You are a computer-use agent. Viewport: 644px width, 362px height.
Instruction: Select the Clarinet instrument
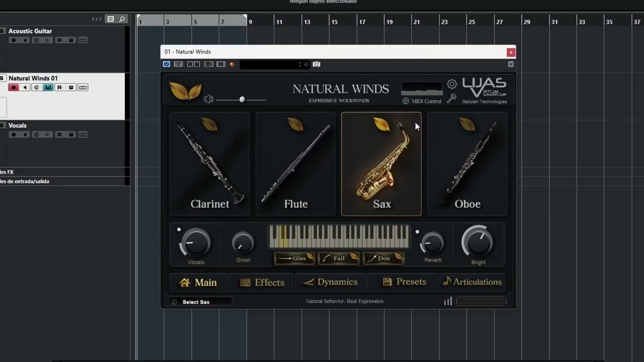(x=209, y=164)
